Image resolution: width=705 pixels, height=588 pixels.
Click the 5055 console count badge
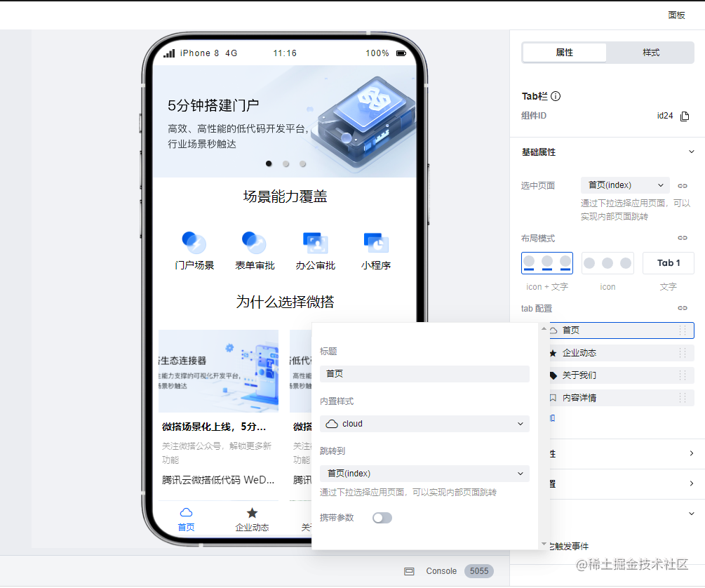coord(479,571)
